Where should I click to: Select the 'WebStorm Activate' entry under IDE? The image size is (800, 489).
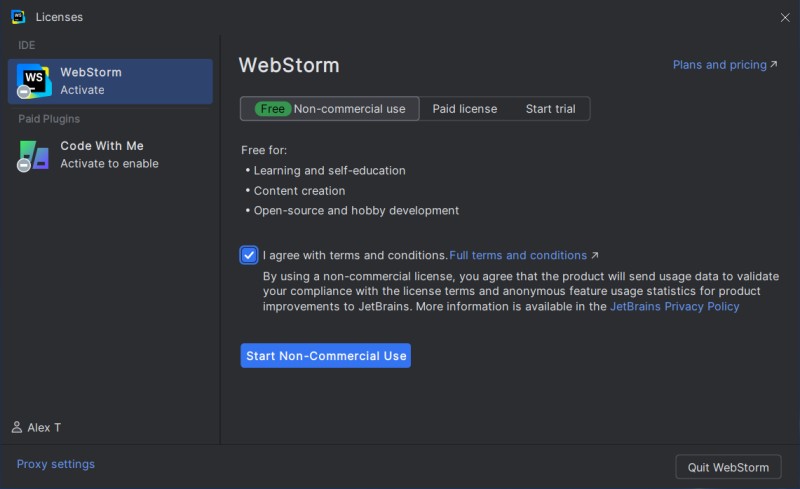[110, 81]
